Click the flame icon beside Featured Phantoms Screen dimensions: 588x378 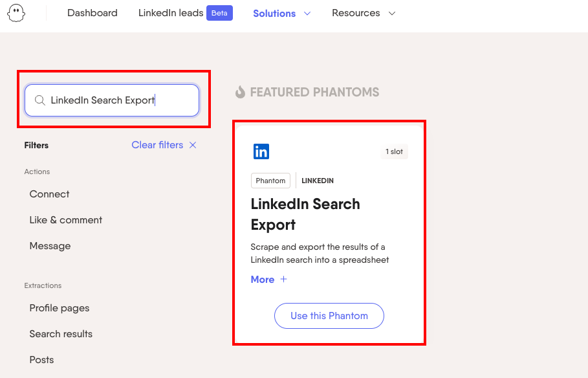tap(240, 93)
